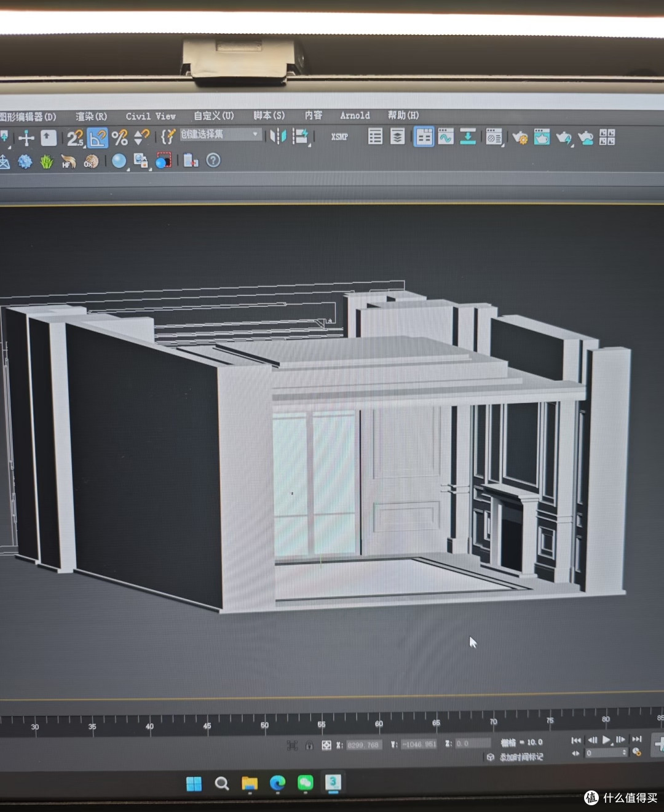The width and height of the screenshot is (664, 812).
Task: Open the Arnold menu
Action: pyautogui.click(x=355, y=115)
